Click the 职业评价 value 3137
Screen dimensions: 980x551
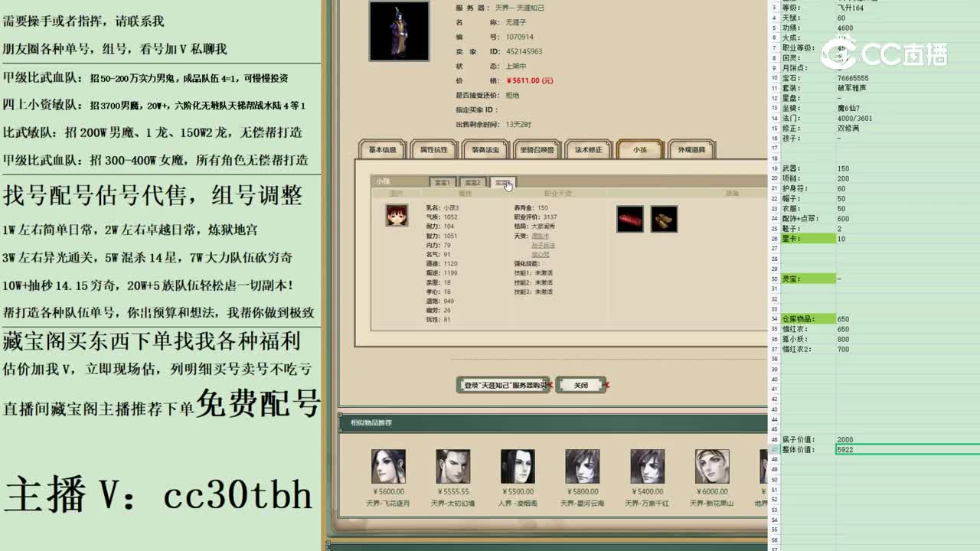coord(550,217)
